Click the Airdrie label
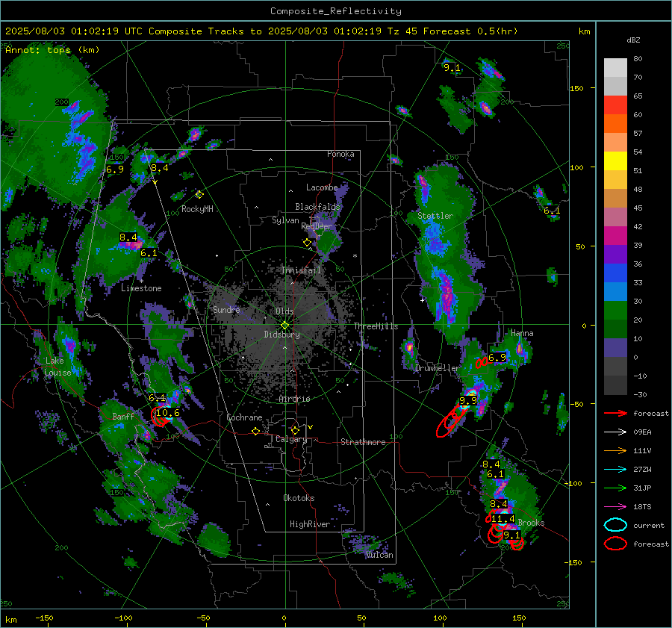 tap(294, 399)
